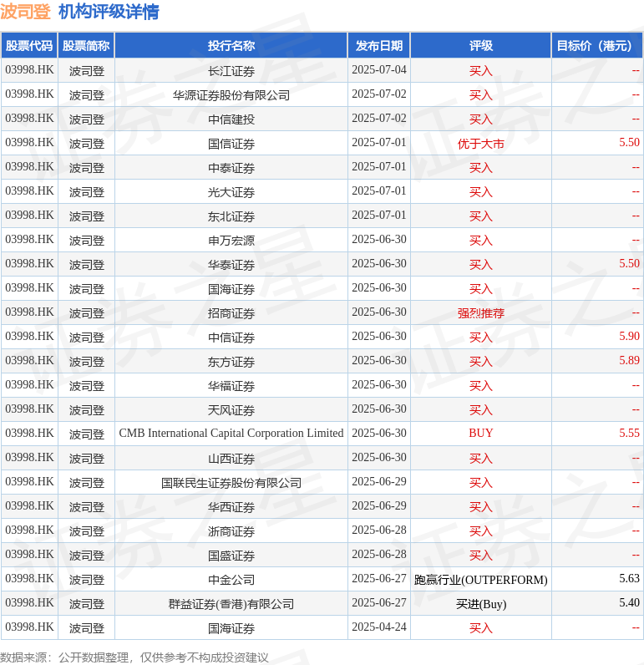Click the 2025-06-30 date in 申万宏源 row
Screen dimensions: 644x665
pyautogui.click(x=379, y=239)
